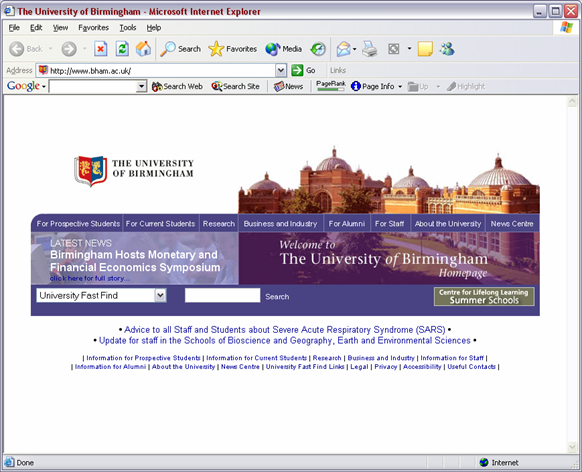Open the For Current Students tab
The height and width of the screenshot is (472, 582).
(160, 223)
